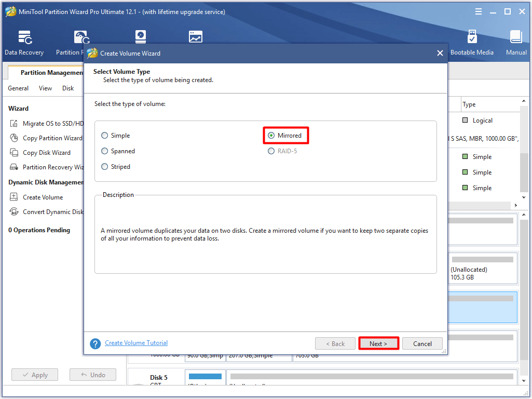Select the Spanned volume type
Viewport: 532px width, 399px height.
click(104, 151)
